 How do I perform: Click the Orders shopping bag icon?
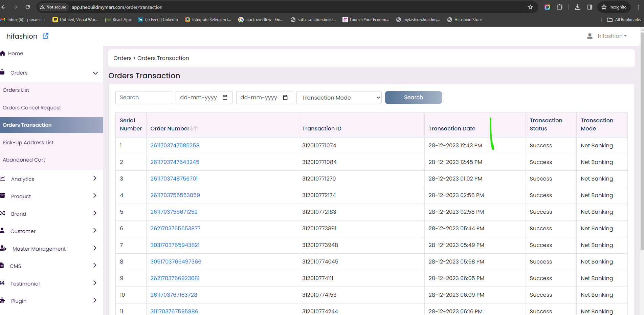tap(2, 72)
